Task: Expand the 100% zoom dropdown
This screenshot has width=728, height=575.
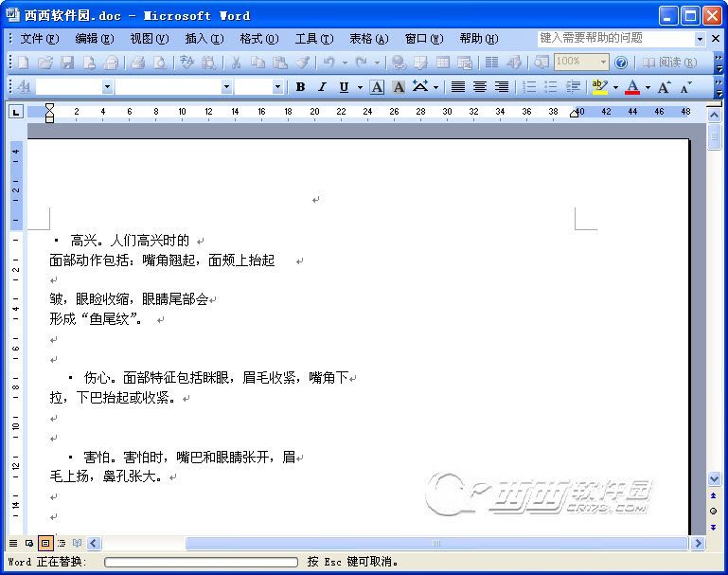Action: [x=603, y=62]
